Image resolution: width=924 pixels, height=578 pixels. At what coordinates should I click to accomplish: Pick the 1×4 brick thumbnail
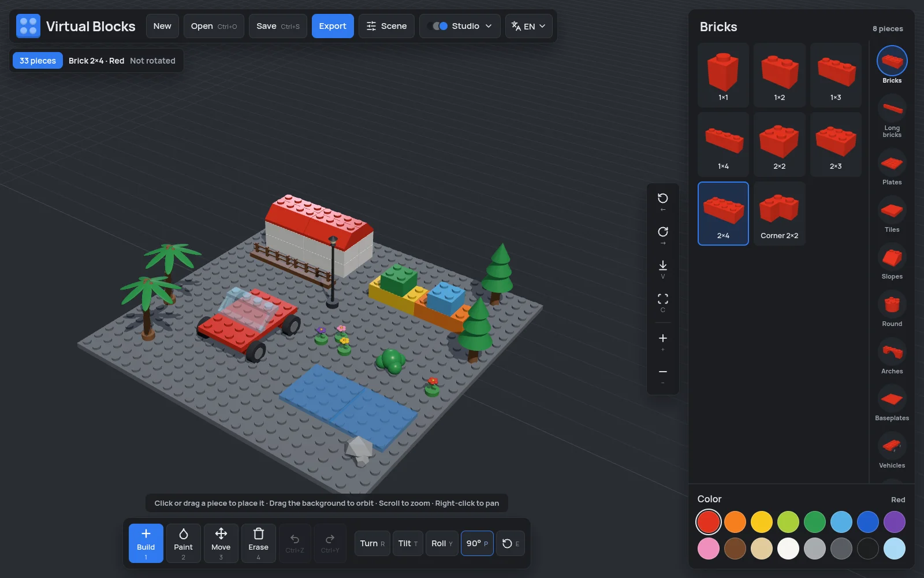(x=723, y=144)
